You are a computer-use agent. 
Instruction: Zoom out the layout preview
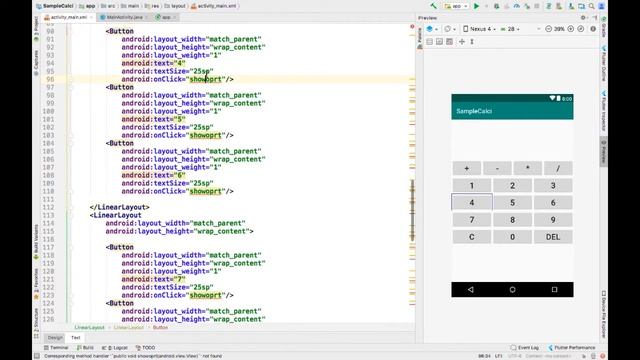click(549, 29)
